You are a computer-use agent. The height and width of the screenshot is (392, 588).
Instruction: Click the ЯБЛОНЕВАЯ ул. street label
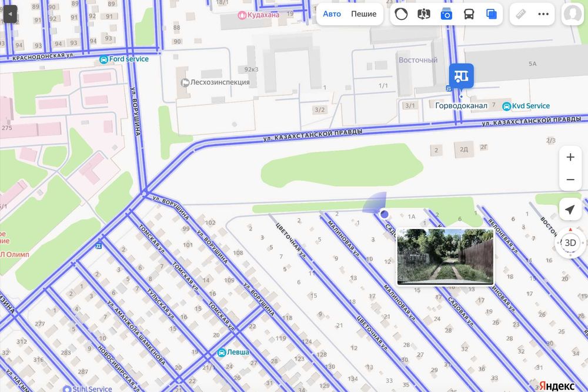tap(503, 236)
